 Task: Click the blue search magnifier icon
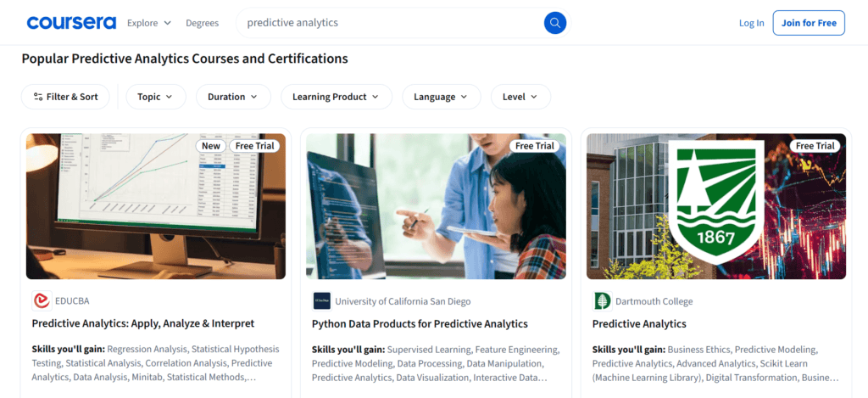pos(554,23)
